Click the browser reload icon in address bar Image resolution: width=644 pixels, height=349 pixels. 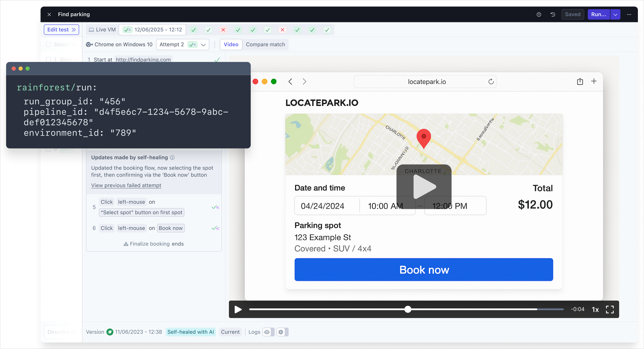click(x=491, y=82)
